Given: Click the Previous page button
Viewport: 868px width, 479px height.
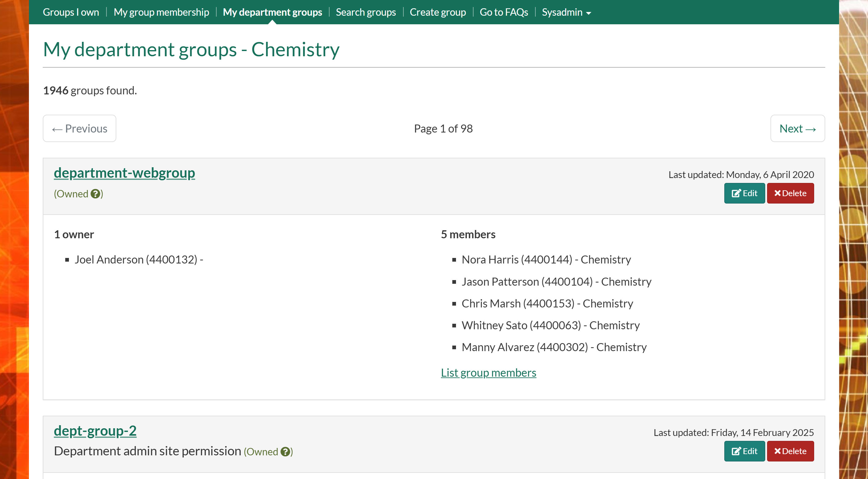Looking at the screenshot, I should (x=79, y=129).
